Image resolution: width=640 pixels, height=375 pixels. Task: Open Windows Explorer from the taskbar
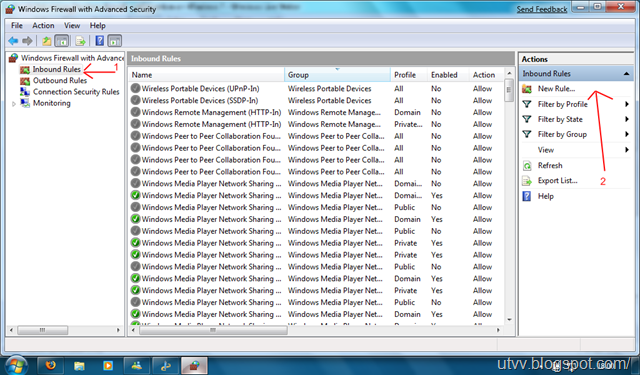click(79, 365)
